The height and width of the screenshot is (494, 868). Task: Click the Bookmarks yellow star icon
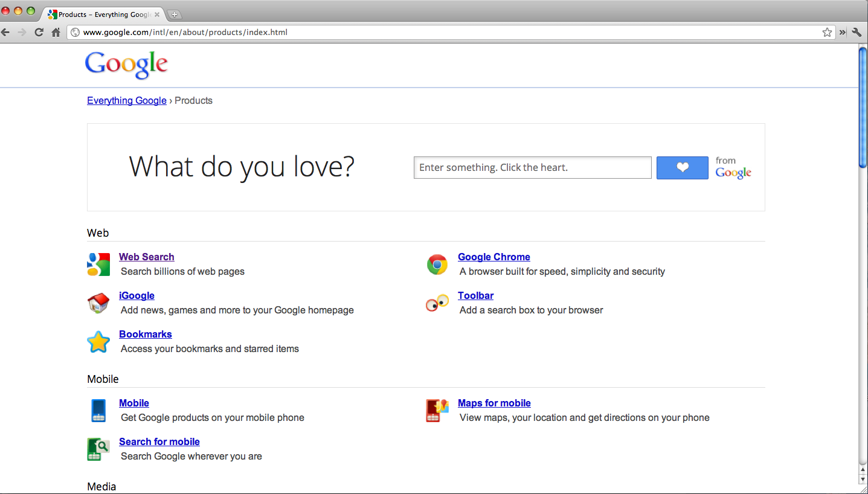tap(98, 342)
